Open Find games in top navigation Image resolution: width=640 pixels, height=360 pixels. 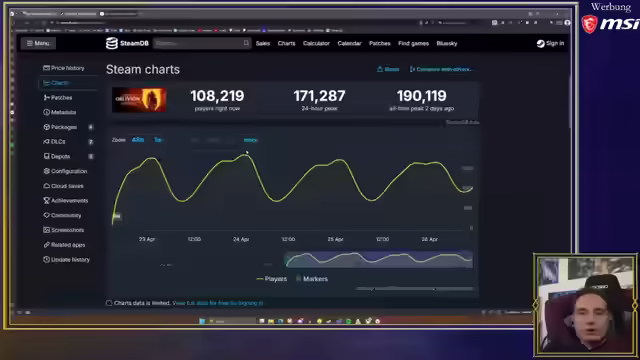pos(413,43)
